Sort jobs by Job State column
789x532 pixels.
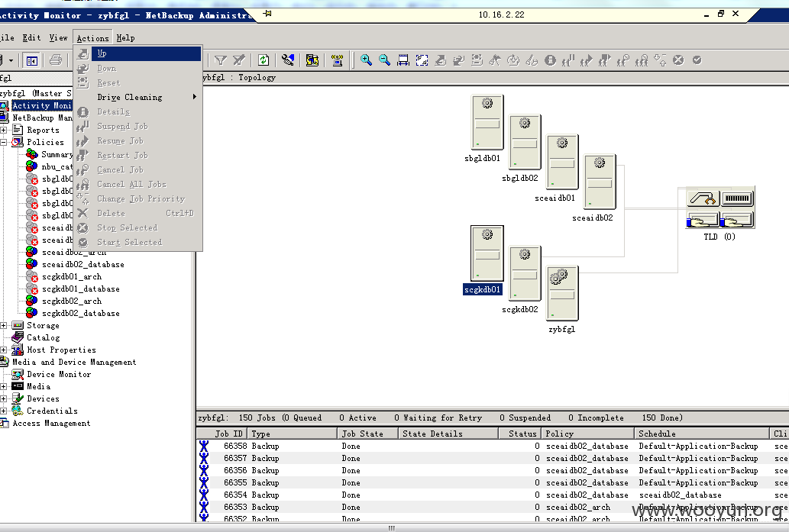(367, 434)
